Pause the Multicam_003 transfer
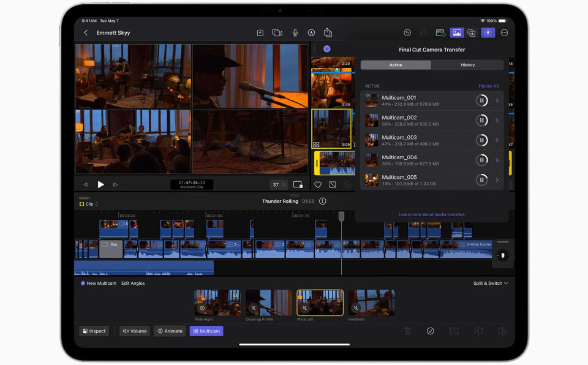Screen dimensions: 588x365 pos(482,140)
